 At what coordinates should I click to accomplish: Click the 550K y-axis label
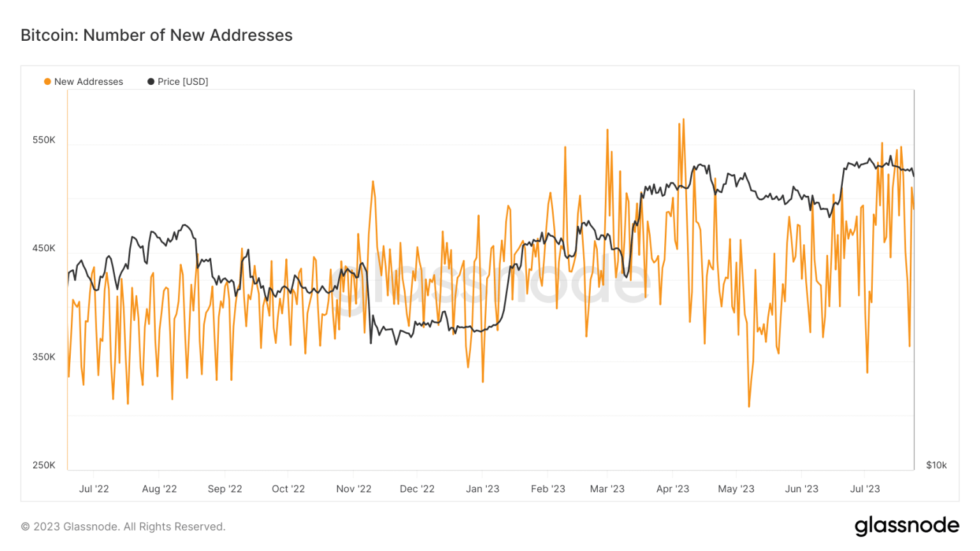point(44,140)
